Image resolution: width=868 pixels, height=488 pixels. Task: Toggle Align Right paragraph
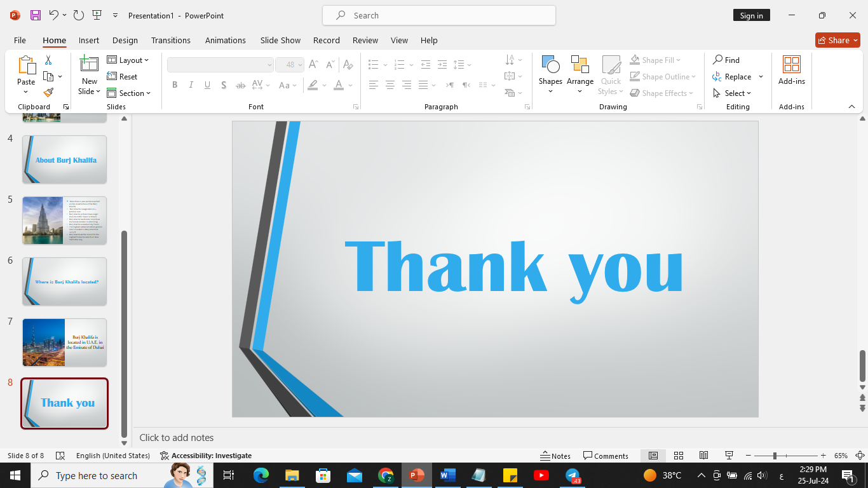pyautogui.click(x=407, y=85)
